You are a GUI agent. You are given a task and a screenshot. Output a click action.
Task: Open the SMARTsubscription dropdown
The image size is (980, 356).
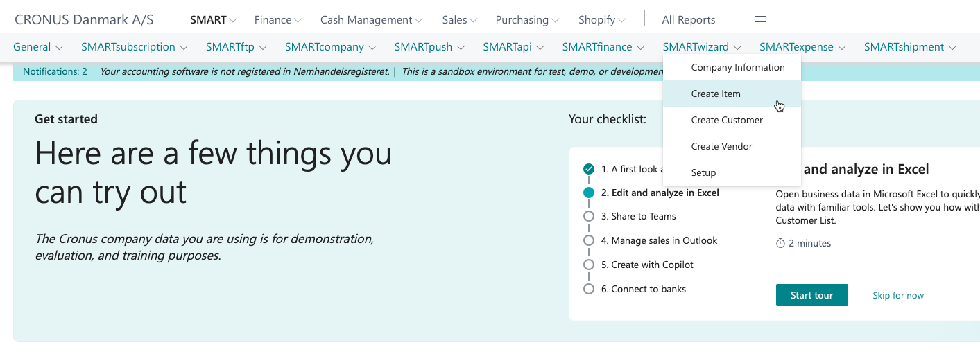(135, 47)
